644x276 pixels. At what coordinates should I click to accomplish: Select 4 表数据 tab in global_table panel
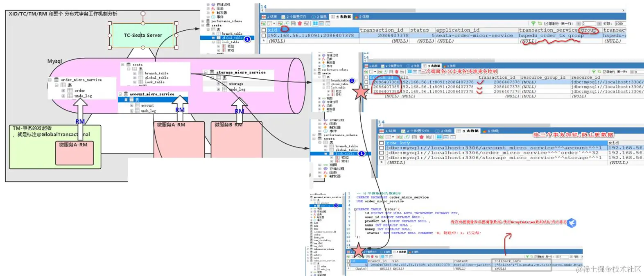[x=341, y=17]
